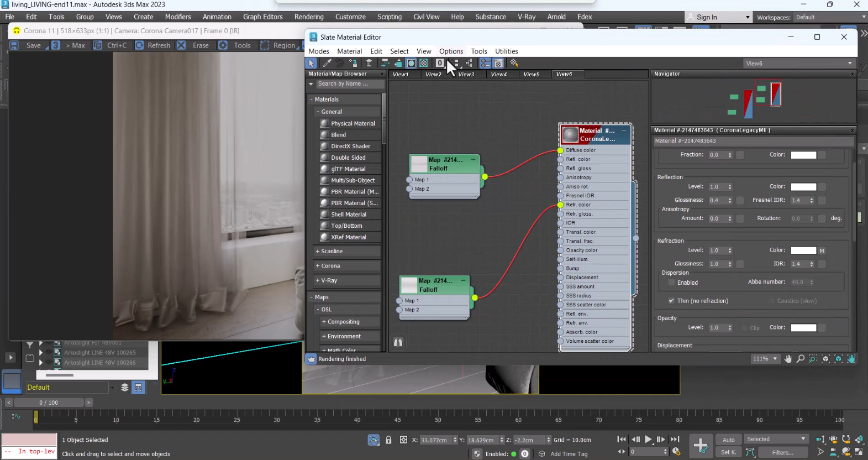Click Maximize Viewport toggle icon
Viewport: 868px width, 460px height.
click(859, 452)
